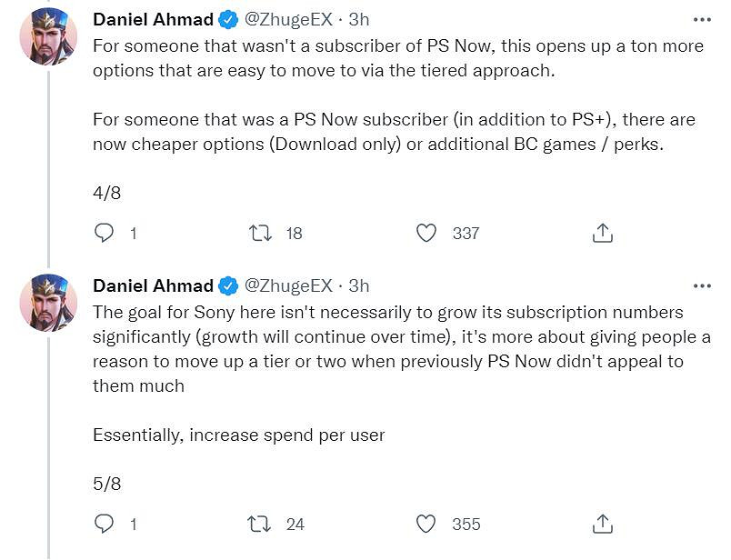Click the 3h timestamp on second tweet

[x=360, y=285]
